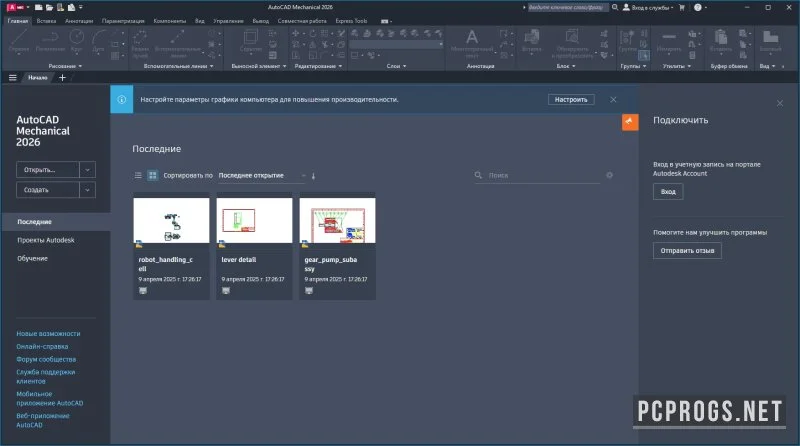Expand the Блок ribbon panel
The image size is (800, 446).
pos(566,66)
